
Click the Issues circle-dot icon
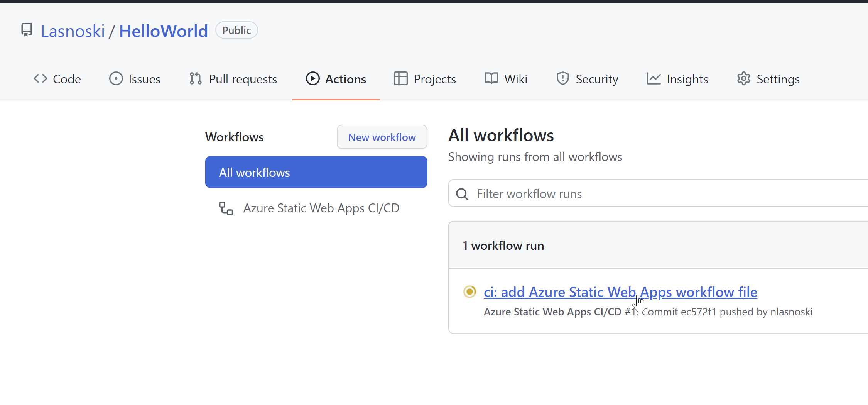click(x=116, y=79)
